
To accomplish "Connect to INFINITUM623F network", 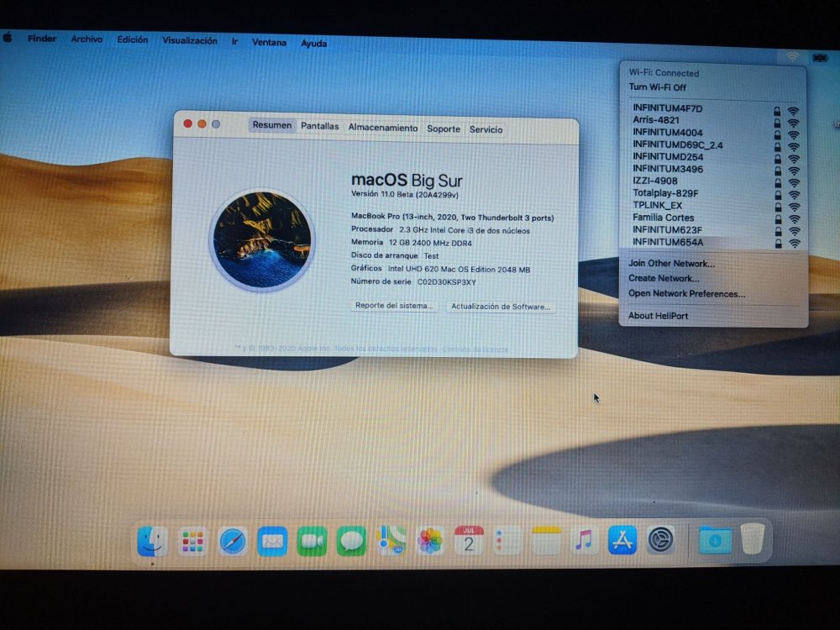I will tap(713, 230).
